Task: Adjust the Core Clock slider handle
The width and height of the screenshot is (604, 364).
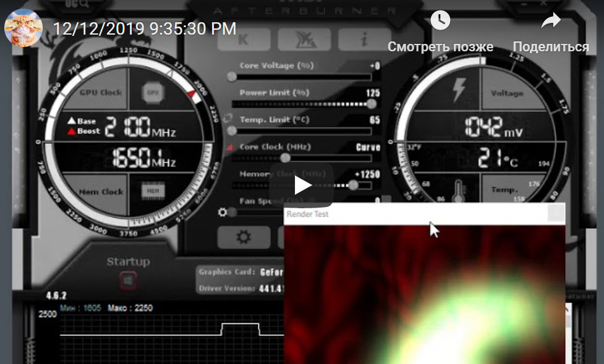Action: pyautogui.click(x=285, y=158)
